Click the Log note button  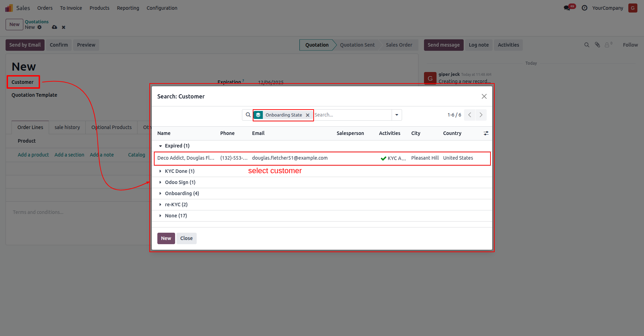pyautogui.click(x=479, y=45)
